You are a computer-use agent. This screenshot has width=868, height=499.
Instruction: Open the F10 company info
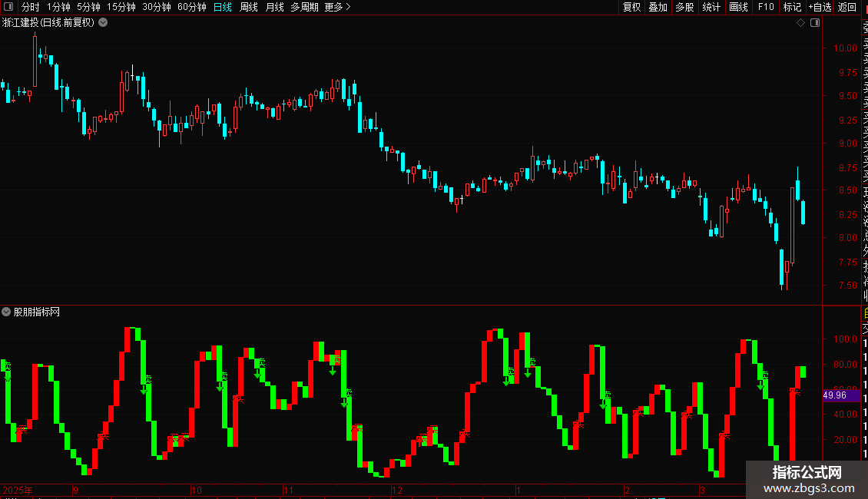pyautogui.click(x=766, y=7)
